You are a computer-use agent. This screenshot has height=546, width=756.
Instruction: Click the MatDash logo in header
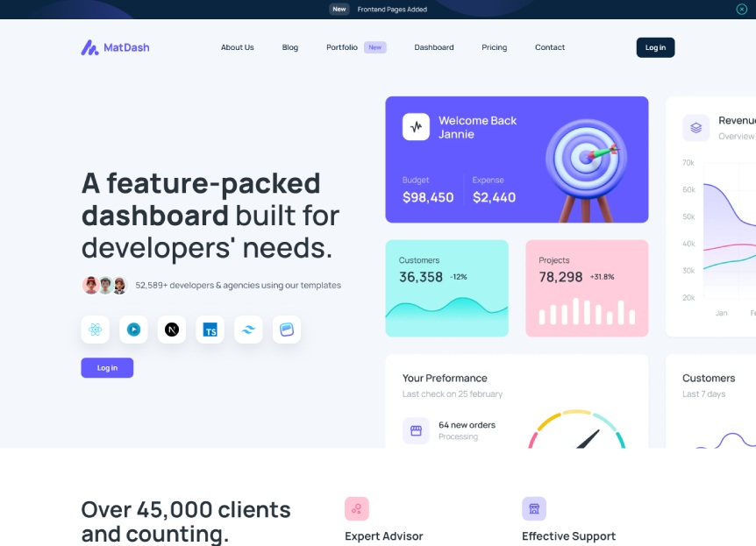click(x=115, y=47)
